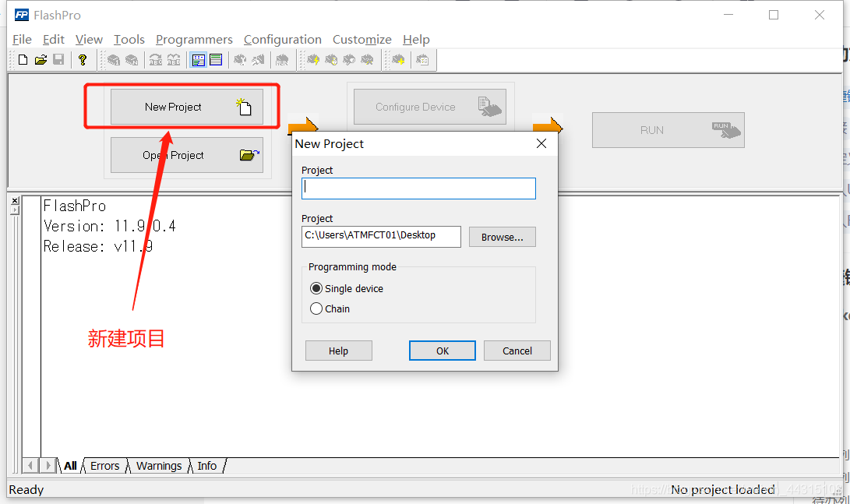This screenshot has width=850, height=504.
Task: Click the small arrow below log pane X
Action: click(15, 210)
